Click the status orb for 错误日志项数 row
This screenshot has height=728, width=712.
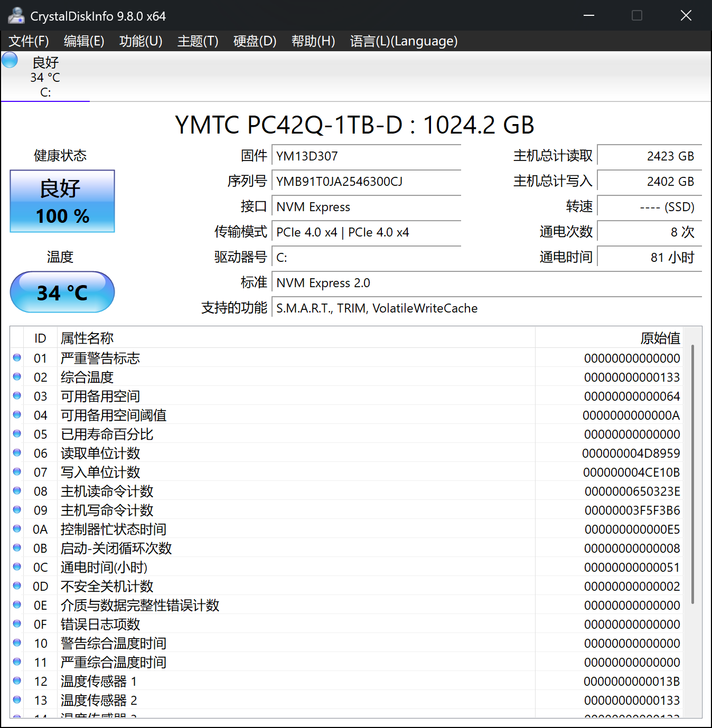point(17,623)
